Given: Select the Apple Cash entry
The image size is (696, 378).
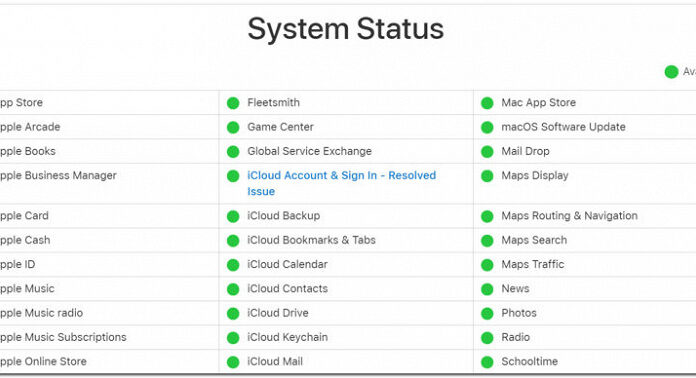Looking at the screenshot, I should (24, 240).
